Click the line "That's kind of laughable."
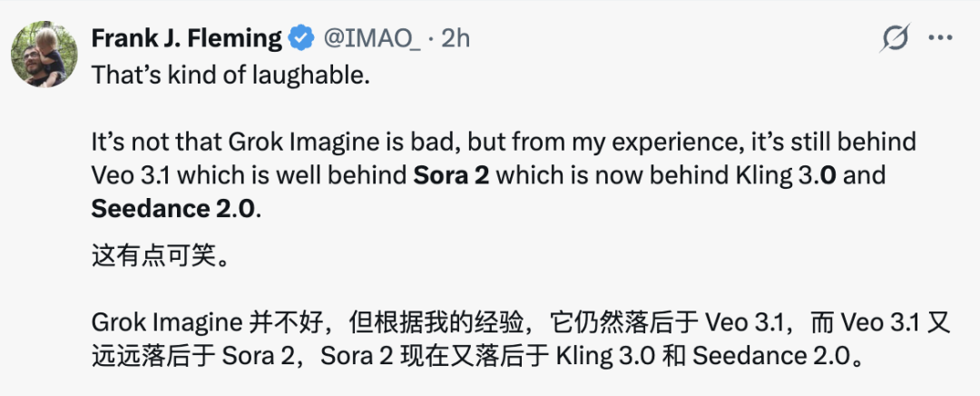980x396 pixels. (231, 74)
